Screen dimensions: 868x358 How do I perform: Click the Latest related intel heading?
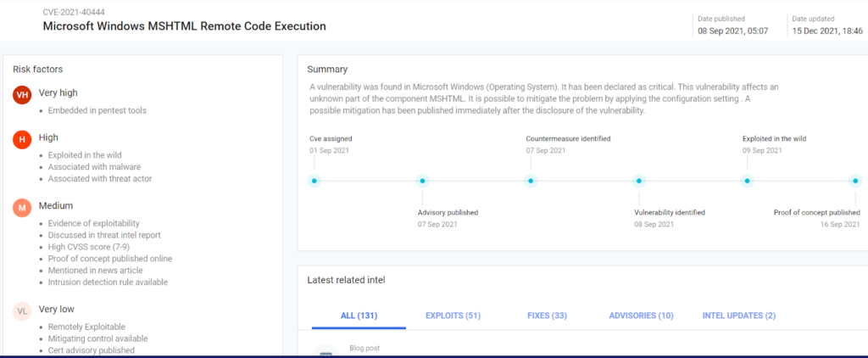(346, 280)
